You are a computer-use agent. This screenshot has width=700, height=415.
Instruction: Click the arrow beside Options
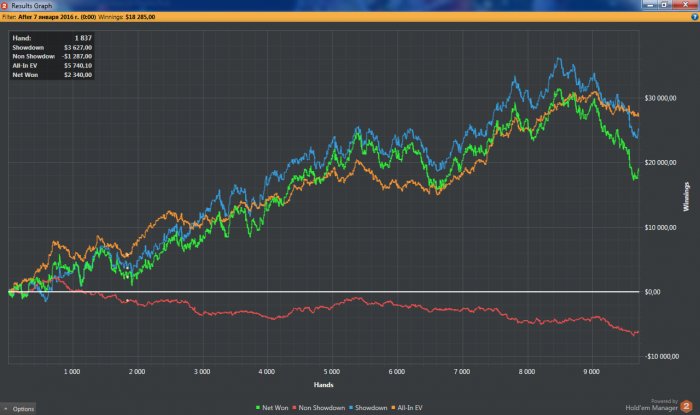tap(6, 409)
